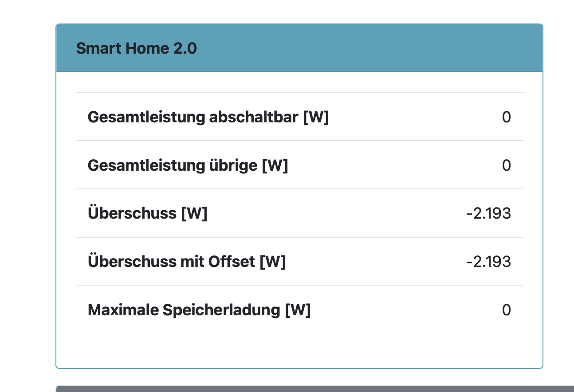The height and width of the screenshot is (392, 574).
Task: Select the Gesamtleistung abschaltbar label
Action: 208,118
